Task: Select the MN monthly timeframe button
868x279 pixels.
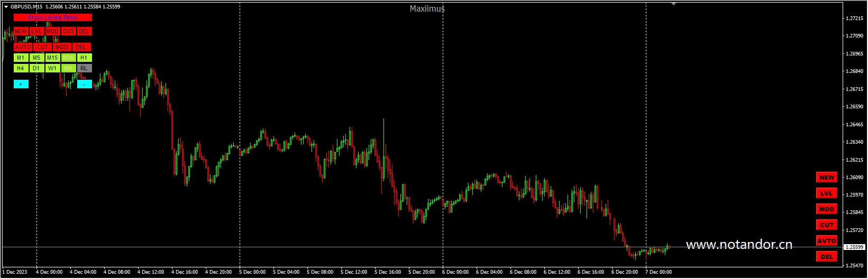Action: (x=68, y=68)
